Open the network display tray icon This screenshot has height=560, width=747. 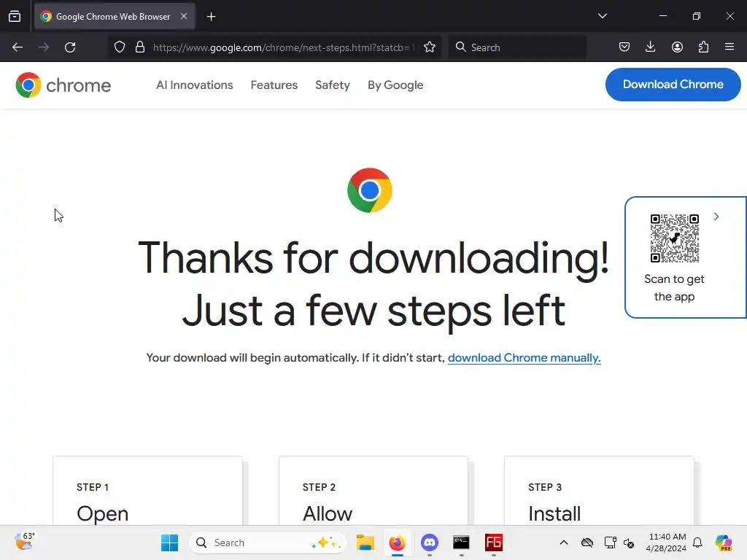610,542
